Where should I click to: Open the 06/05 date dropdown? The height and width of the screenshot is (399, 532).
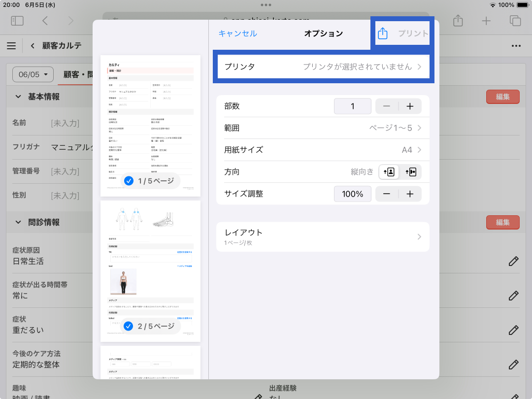[x=33, y=74]
